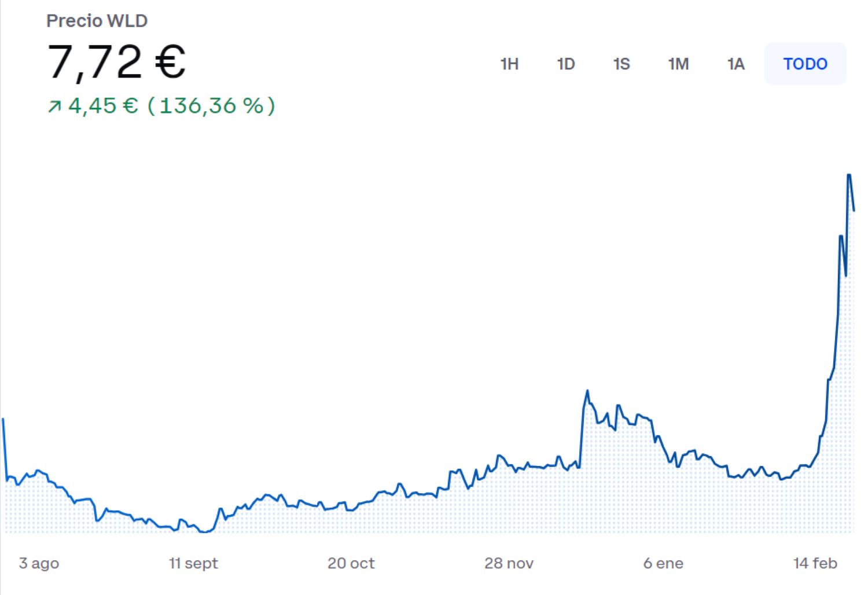The image size is (868, 595).
Task: Click the highlighted TODO range tab
Action: point(805,64)
